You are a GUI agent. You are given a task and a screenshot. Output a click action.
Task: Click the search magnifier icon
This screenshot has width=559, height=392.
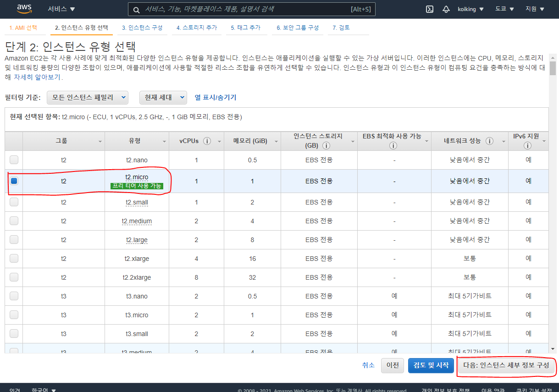[x=136, y=10]
